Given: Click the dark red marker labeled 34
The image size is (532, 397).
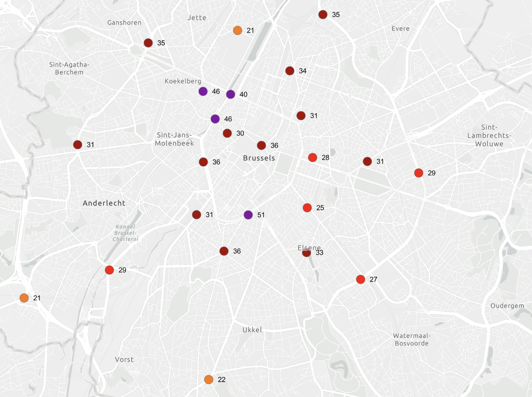Looking at the screenshot, I should [290, 71].
